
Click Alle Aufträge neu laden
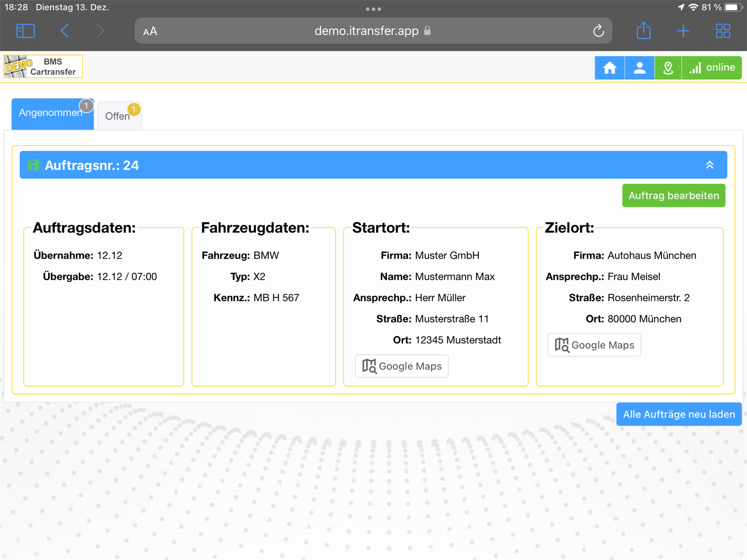pyautogui.click(x=679, y=414)
